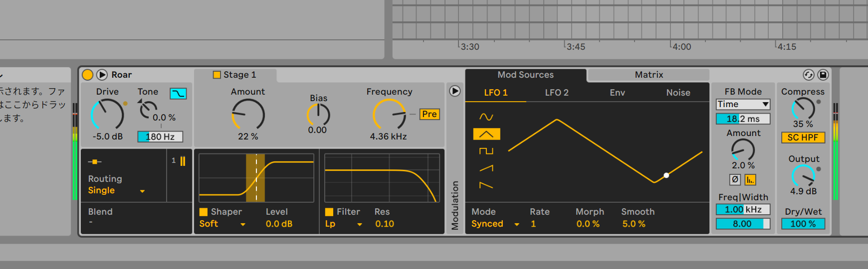Turn off the Roar device activator
The image size is (868, 269).
pyautogui.click(x=87, y=75)
